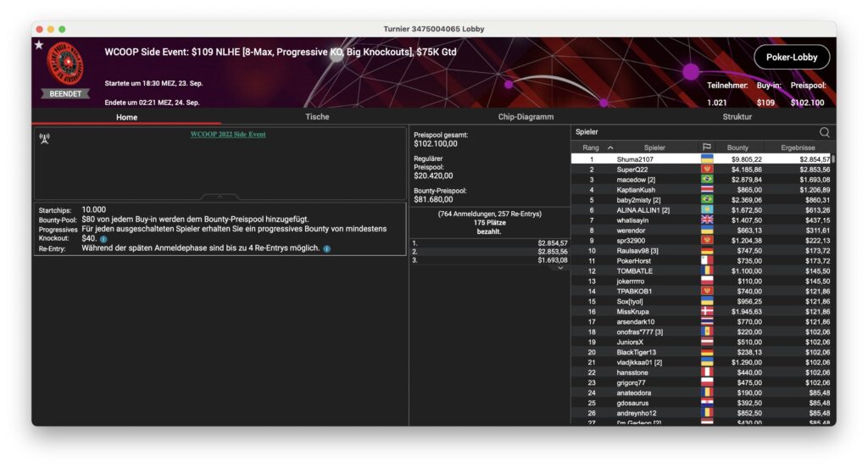Screen dimensions: 868x468
Task: Click the broadcast antenna icon
Action: [44, 137]
